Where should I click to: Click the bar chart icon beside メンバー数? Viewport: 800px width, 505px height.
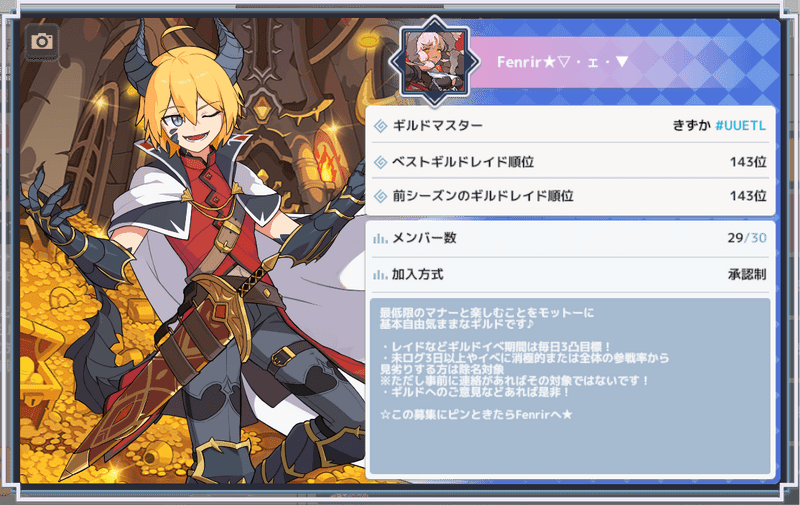click(380, 238)
